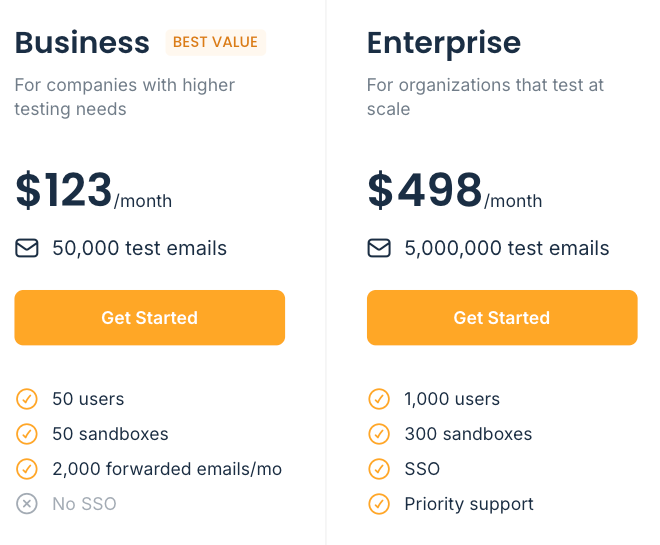Click the checkmark icon next to 300 sandboxes
Viewport: 660px width, 545px height.
(379, 434)
